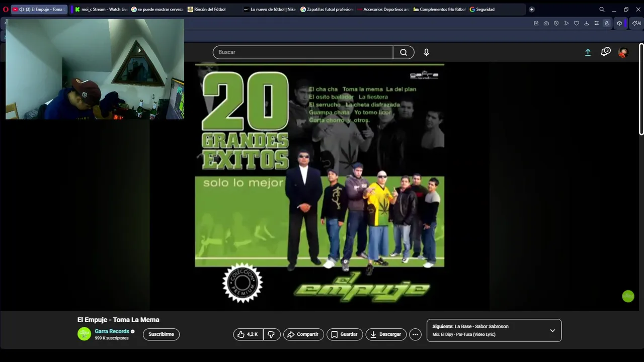
Task: Click the 999 K suscriptores text
Action: click(112, 338)
